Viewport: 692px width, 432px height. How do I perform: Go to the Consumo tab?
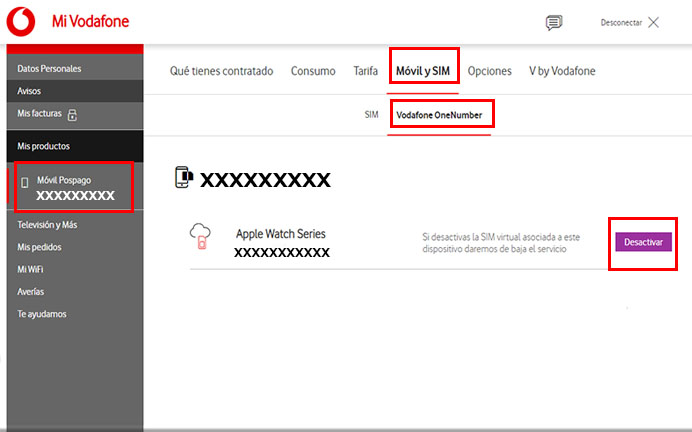[x=313, y=71]
